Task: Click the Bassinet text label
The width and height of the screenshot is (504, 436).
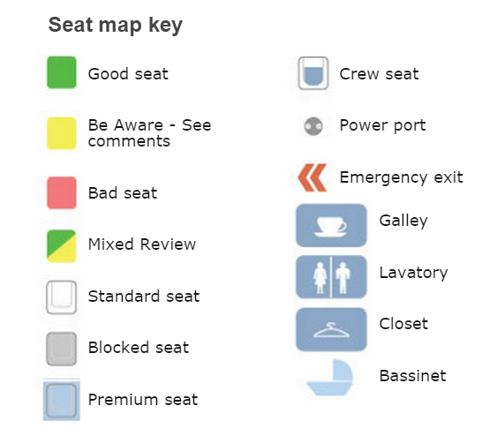Action: pos(413,376)
